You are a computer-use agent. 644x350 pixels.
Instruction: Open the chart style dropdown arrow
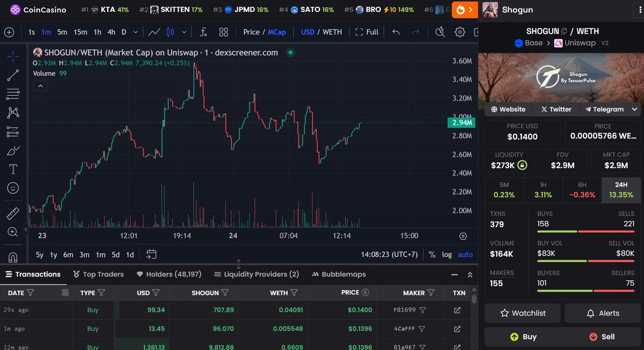pyautogui.click(x=184, y=32)
